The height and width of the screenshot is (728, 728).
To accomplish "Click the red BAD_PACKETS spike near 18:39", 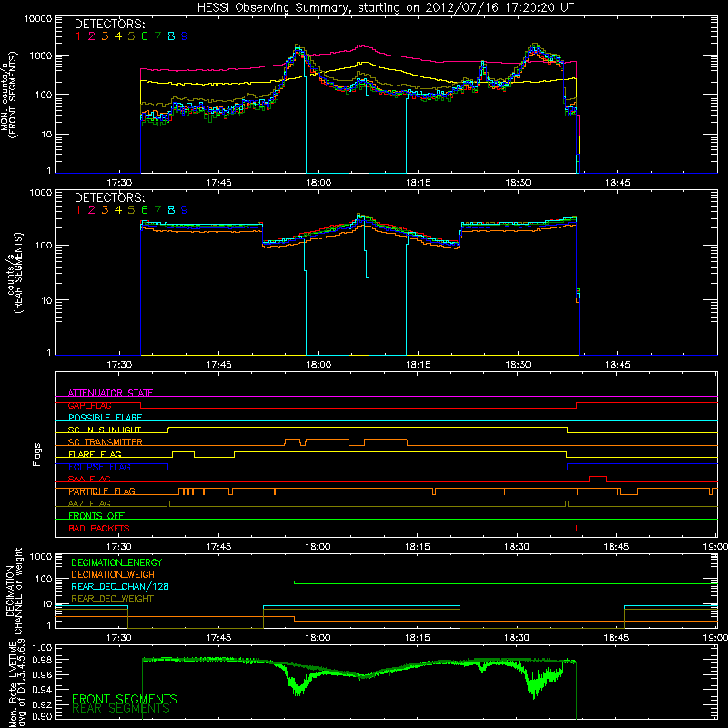I will click(x=577, y=529).
